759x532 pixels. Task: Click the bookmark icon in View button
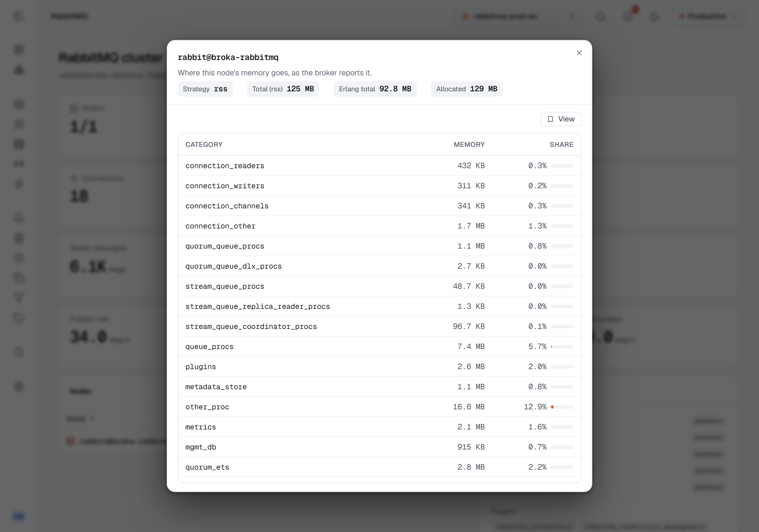click(550, 119)
